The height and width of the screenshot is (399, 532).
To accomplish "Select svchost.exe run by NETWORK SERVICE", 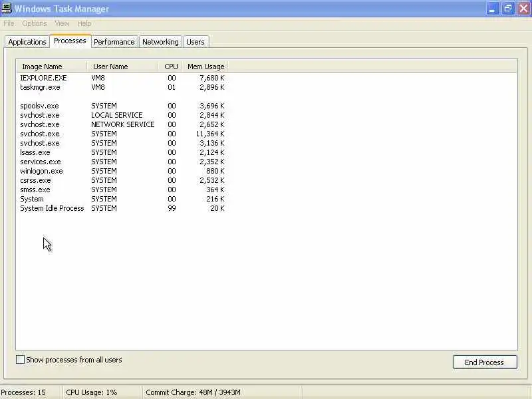I will (x=122, y=124).
